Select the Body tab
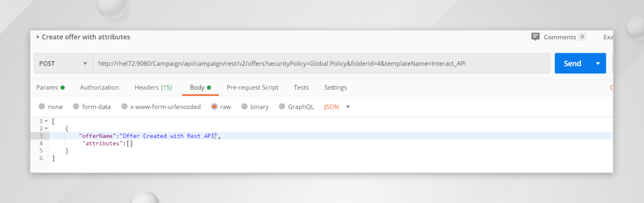Viewport: 644px width, 203px height. point(200,87)
